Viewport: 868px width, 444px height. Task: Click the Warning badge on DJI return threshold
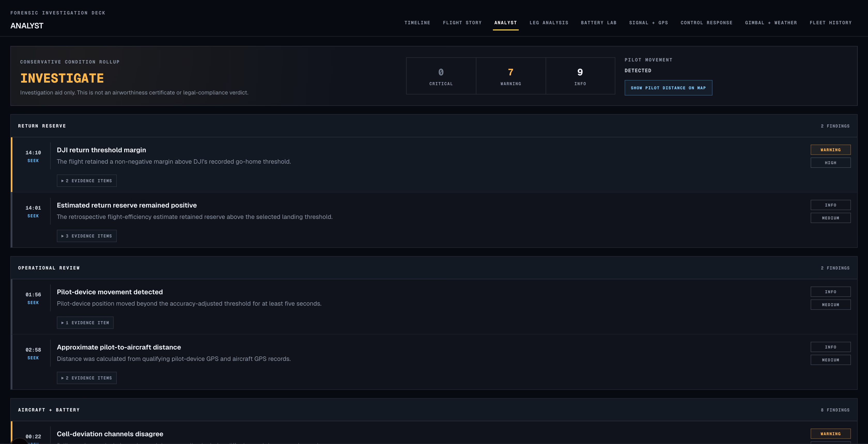coord(831,150)
